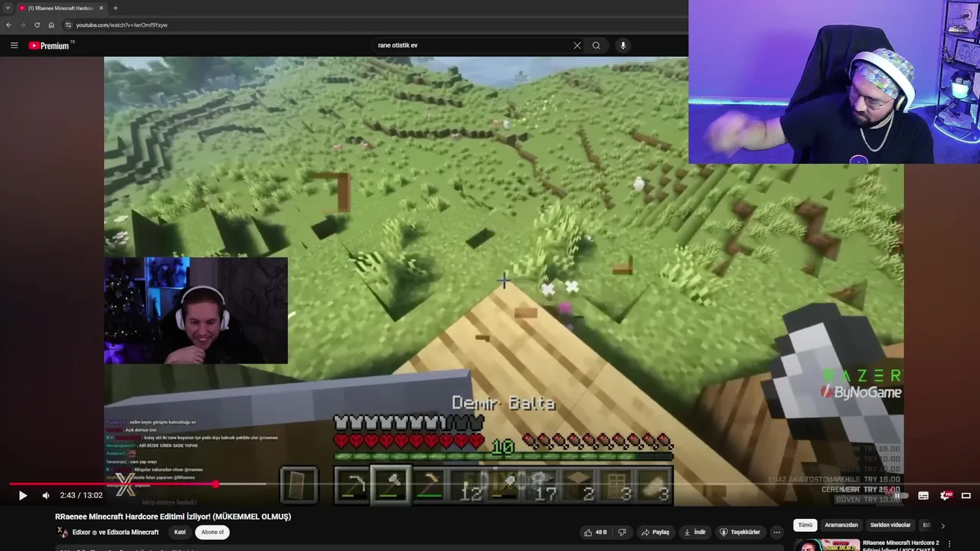Open RRaenee Minecraft Hardcore 2 suggested thumbnail
This screenshot has width=980, height=551.
(826, 545)
